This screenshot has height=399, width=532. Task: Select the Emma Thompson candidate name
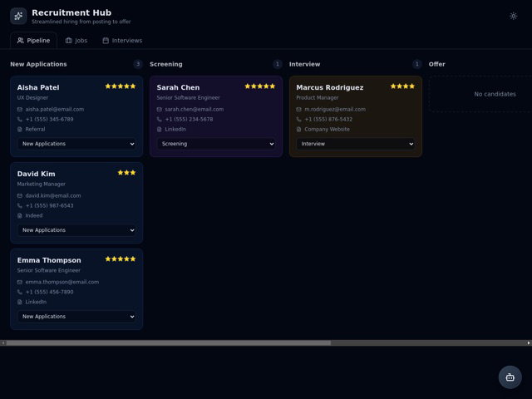tap(49, 260)
